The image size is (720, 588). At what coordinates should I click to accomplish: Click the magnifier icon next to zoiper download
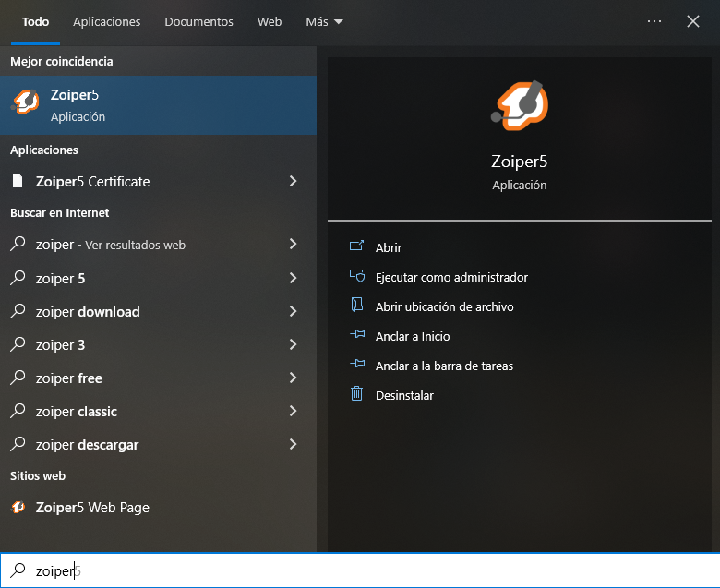(x=18, y=311)
